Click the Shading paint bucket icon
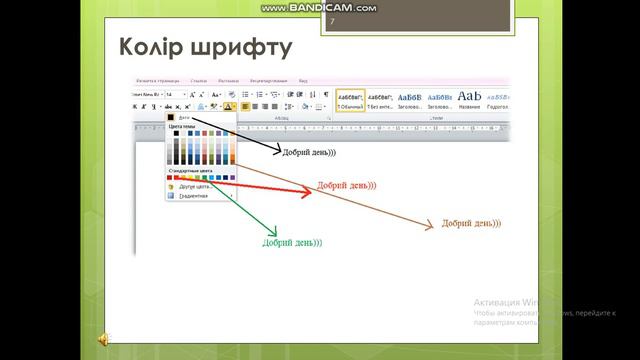This screenshot has height=360, width=640. click(305, 107)
